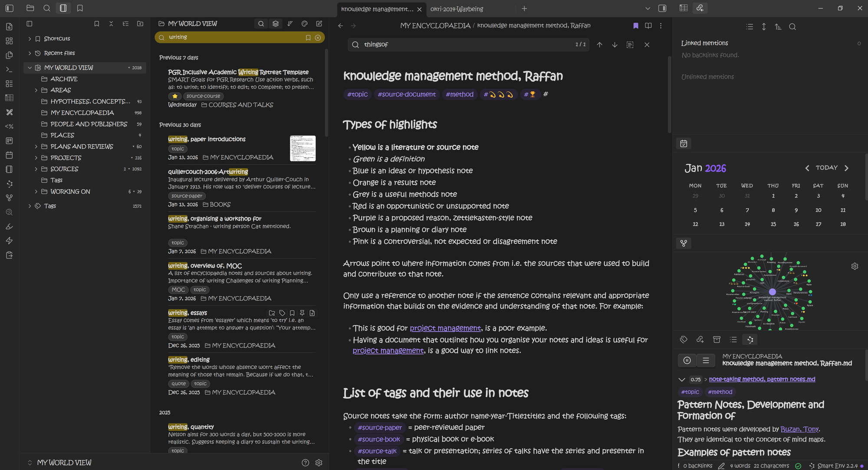Screen dimensions: 868x470
Task: Click next search match down arrow
Action: point(615,45)
